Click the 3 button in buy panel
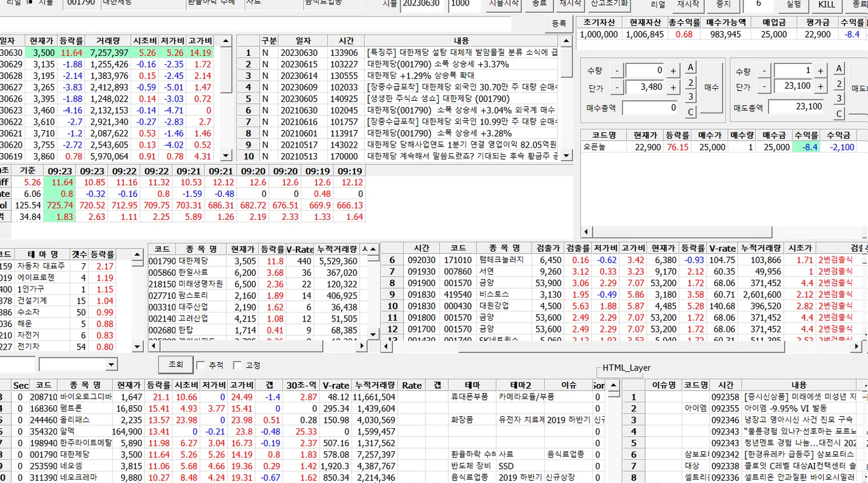The image size is (868, 483). [691, 97]
